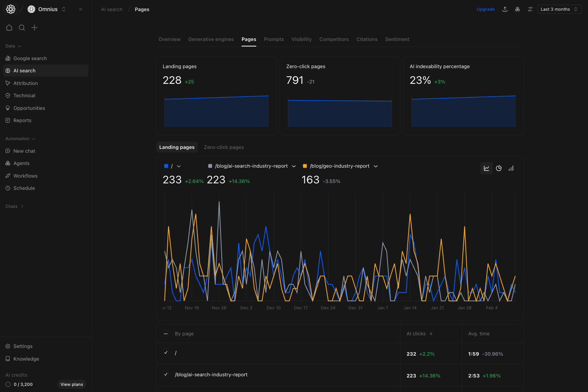
Task: Collapse the Data section in the sidebar
Action: click(x=13, y=46)
